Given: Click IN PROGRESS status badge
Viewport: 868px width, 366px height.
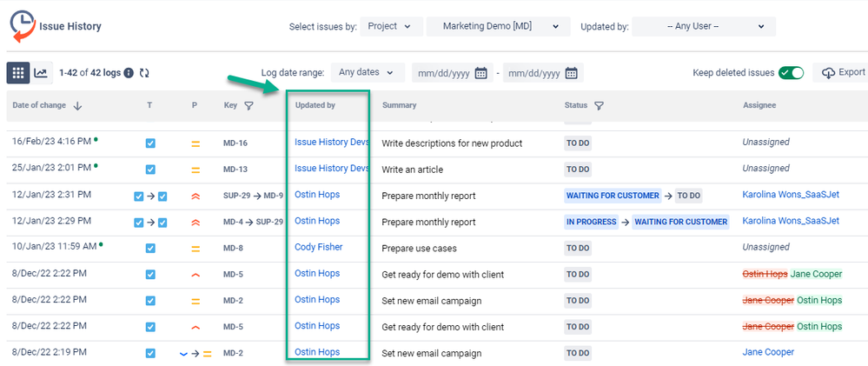Looking at the screenshot, I should [591, 222].
